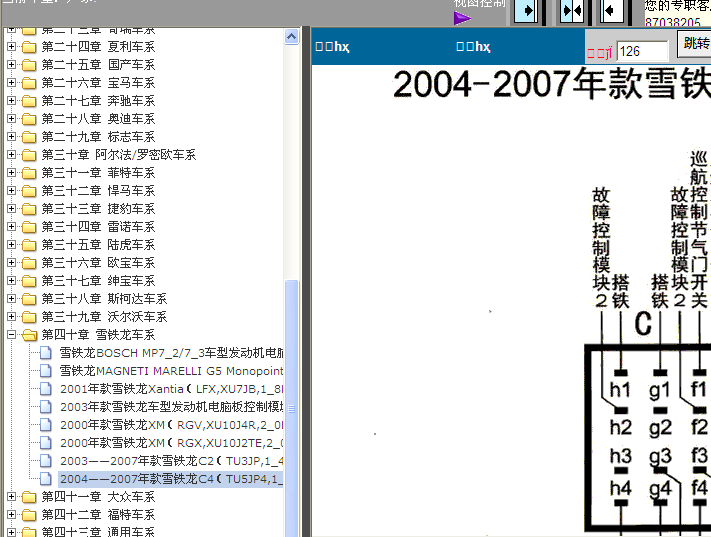Click document icon of 雪铁龙MAGNETI MARELLI G5
The image size is (711, 537).
46,371
